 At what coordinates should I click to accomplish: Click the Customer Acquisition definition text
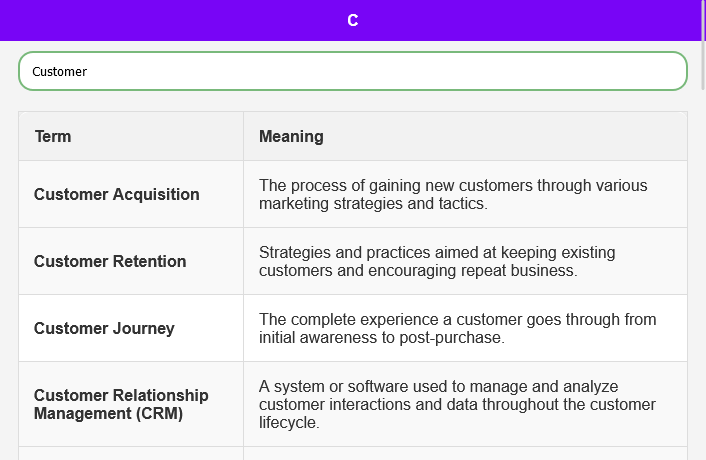pos(453,194)
